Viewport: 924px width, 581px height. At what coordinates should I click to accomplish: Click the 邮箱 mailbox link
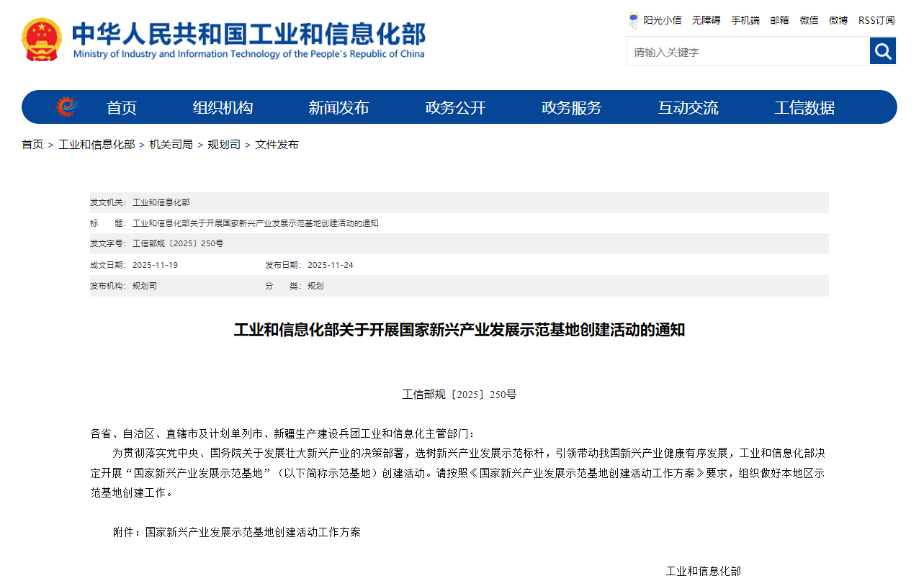(779, 20)
